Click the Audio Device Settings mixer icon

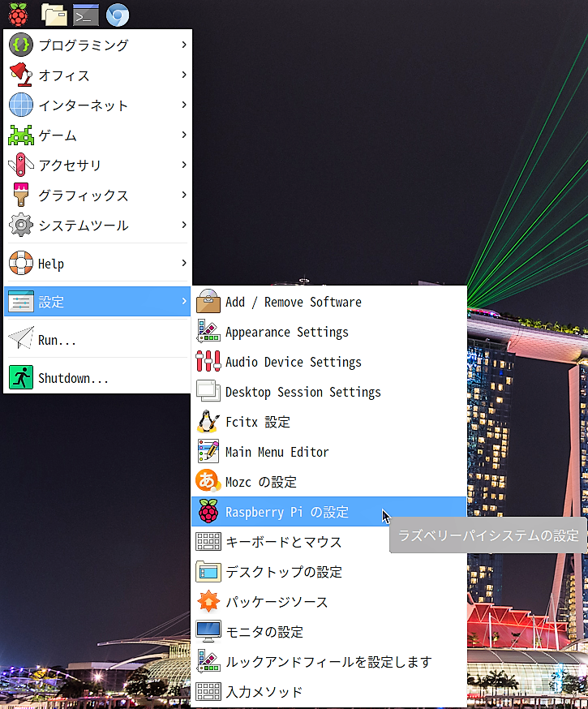click(x=208, y=361)
